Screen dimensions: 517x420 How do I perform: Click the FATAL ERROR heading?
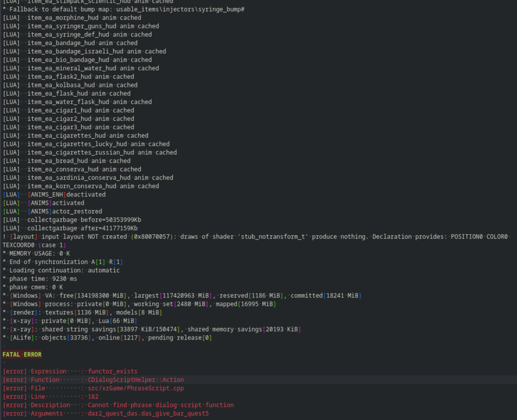pyautogui.click(x=22, y=354)
